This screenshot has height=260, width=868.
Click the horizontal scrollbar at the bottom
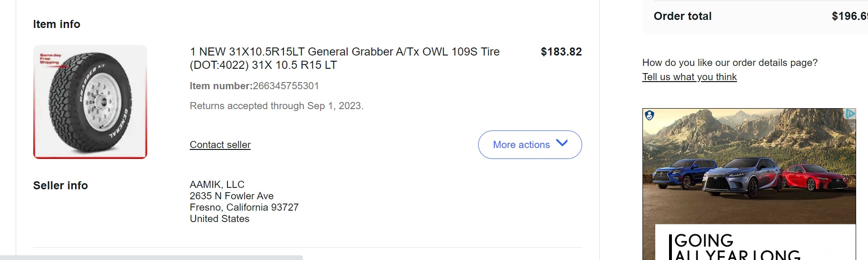coord(151,258)
